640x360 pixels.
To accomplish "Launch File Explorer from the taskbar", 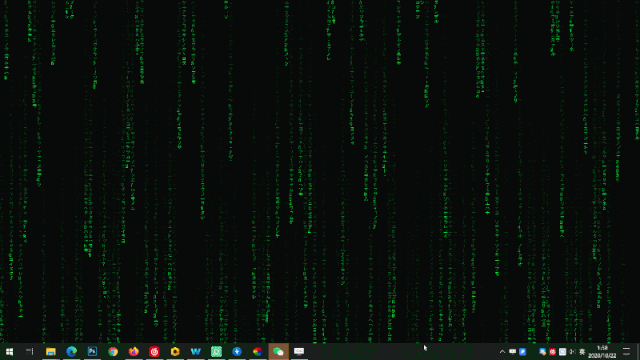I will click(51, 351).
